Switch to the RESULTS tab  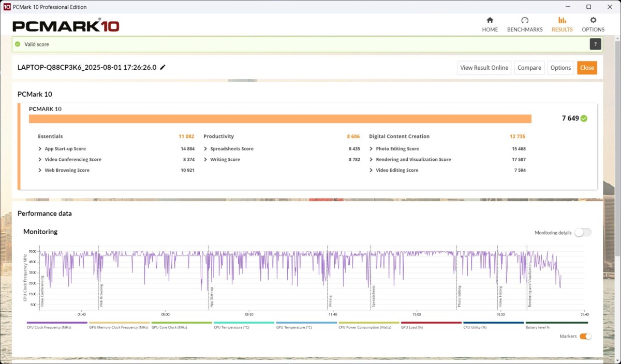(562, 24)
